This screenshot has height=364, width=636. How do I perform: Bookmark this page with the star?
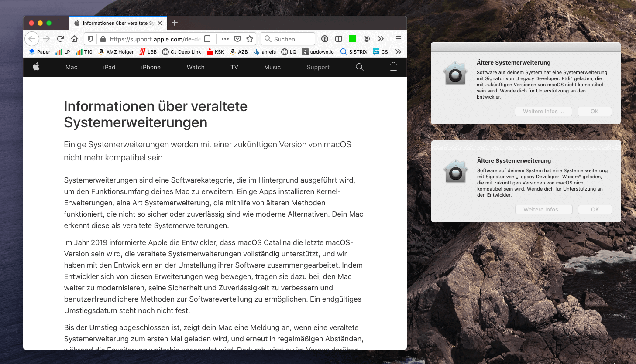click(250, 39)
